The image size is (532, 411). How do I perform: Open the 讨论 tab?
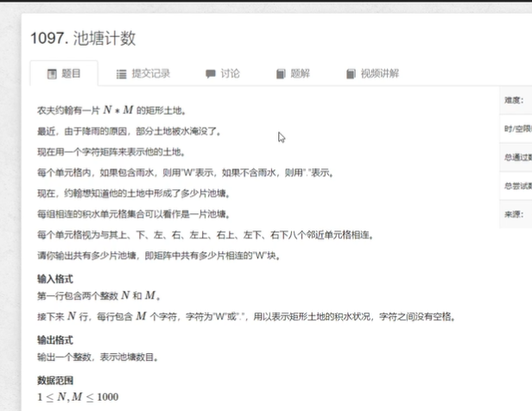pyautogui.click(x=223, y=73)
